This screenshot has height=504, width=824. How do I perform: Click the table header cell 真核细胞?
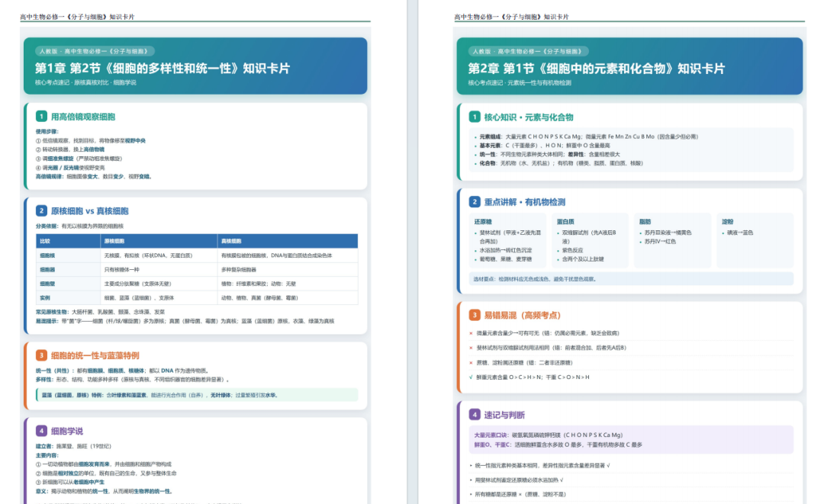coord(288,241)
